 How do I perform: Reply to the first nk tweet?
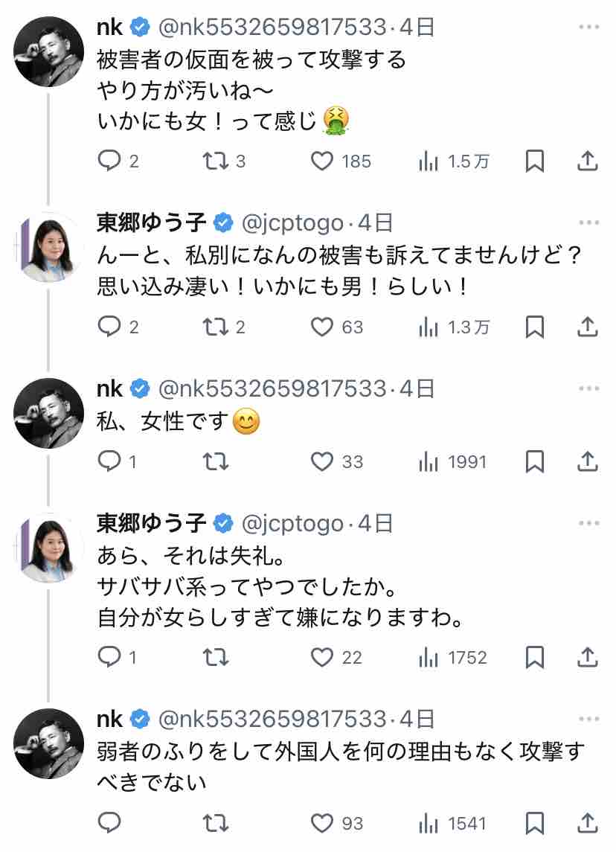(x=110, y=161)
